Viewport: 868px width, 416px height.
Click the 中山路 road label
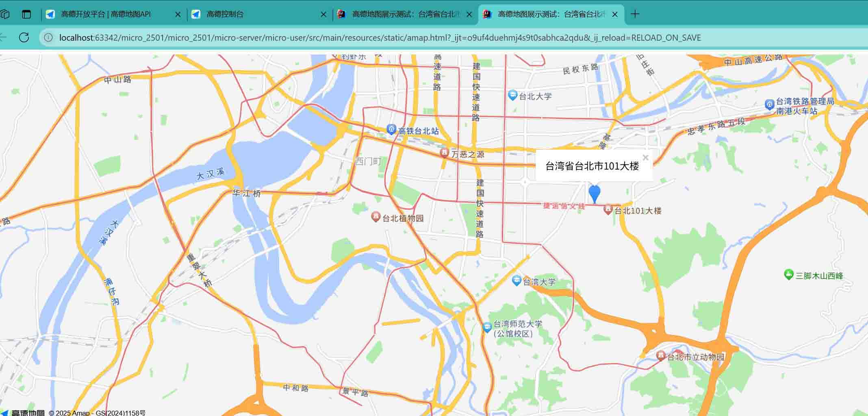coord(117,79)
